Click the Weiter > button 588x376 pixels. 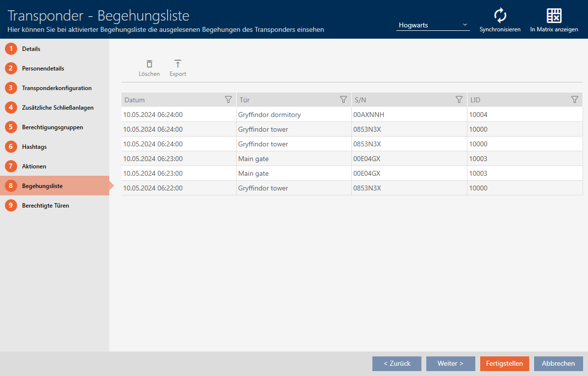coord(450,364)
